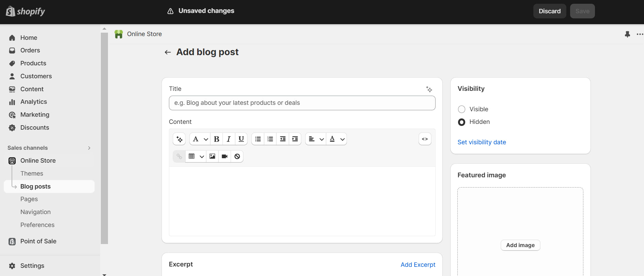Toggle italic formatting

pyautogui.click(x=229, y=139)
